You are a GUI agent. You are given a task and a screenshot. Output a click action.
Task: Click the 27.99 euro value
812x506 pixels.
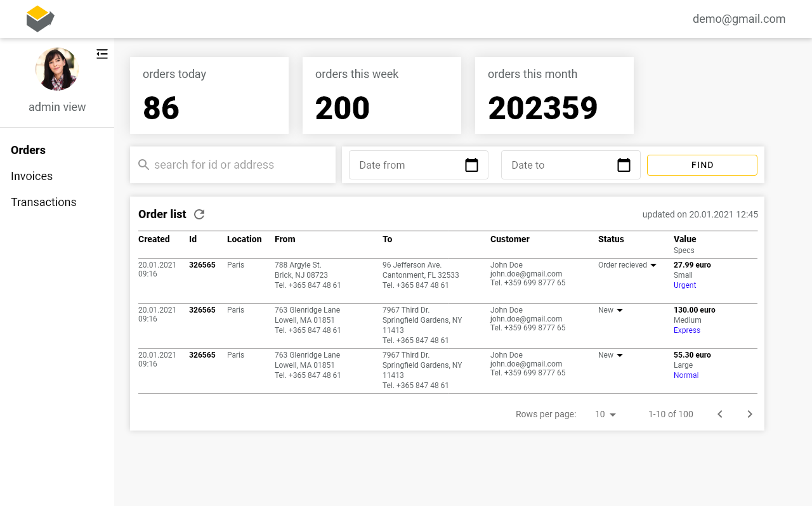692,265
